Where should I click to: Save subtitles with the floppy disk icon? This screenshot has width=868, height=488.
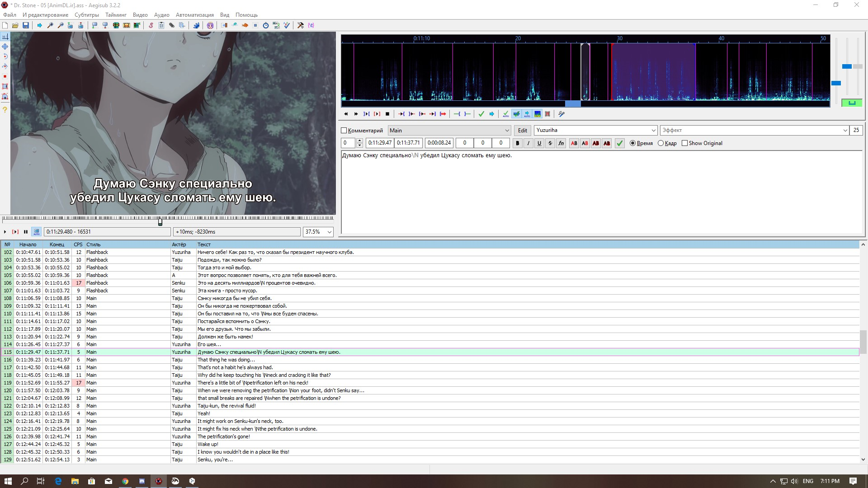point(26,25)
